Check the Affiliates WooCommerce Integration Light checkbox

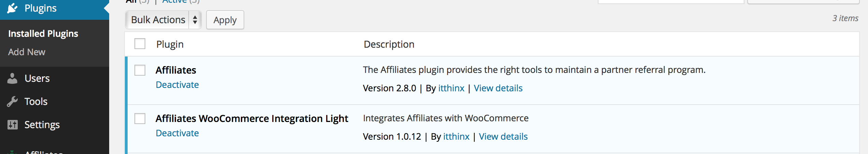pyautogui.click(x=140, y=119)
